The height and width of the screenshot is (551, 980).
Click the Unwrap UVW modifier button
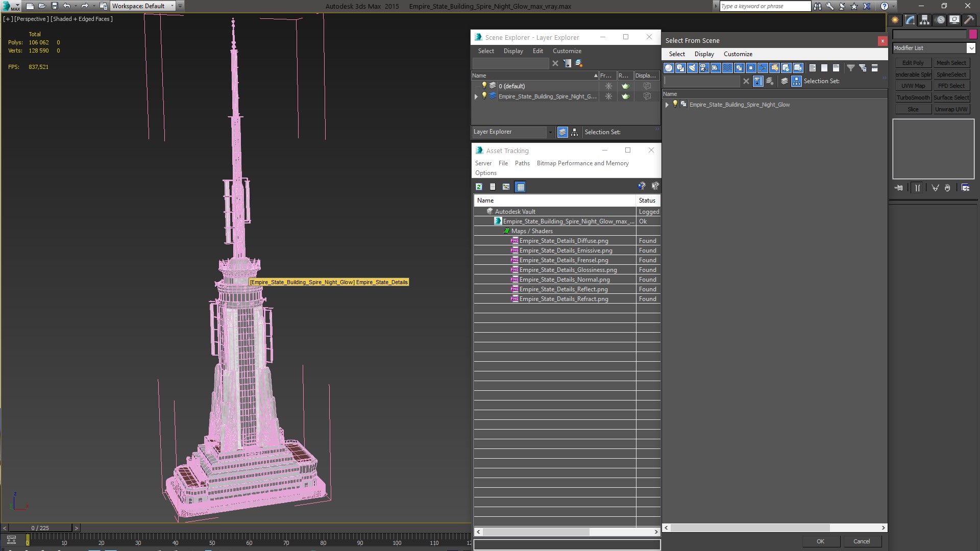[951, 109]
